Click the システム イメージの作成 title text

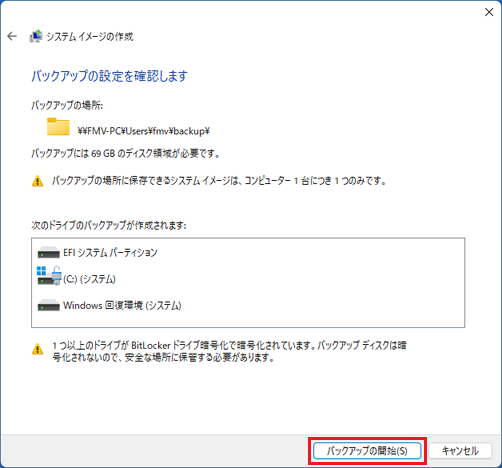coord(90,36)
